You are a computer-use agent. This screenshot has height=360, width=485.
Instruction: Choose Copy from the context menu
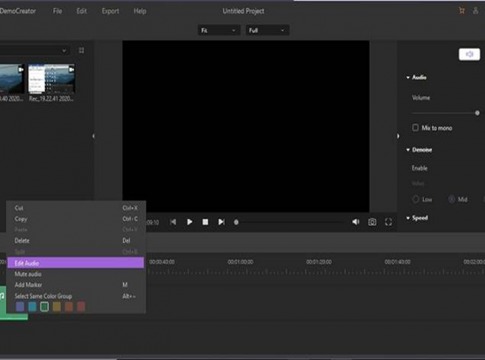click(x=76, y=219)
